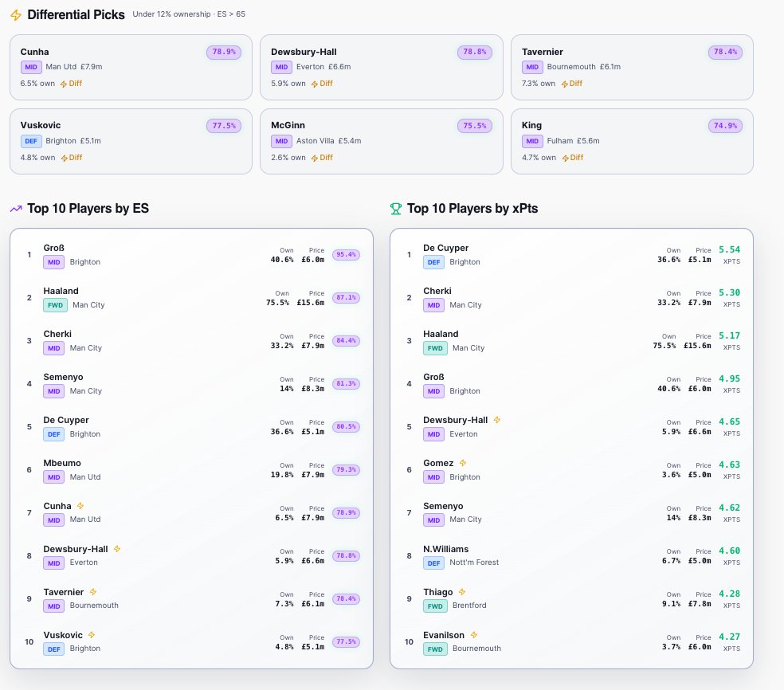784x690 pixels.
Task: Click the DEF tag on Vuskovic card
Action: pos(31,141)
